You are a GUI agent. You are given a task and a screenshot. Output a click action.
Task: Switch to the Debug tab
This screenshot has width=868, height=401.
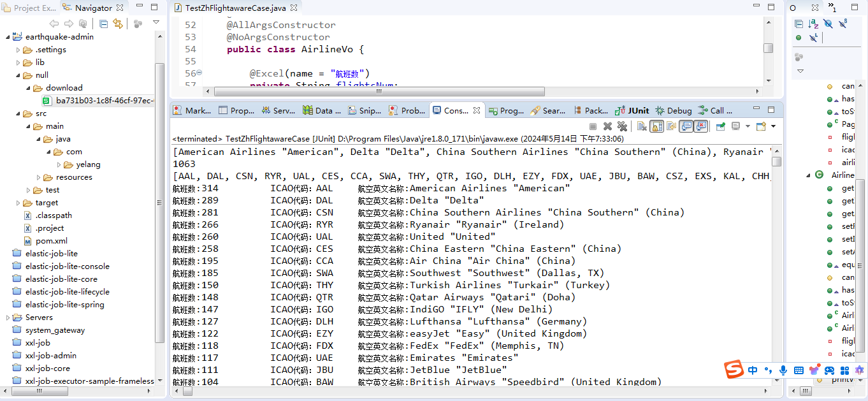pos(674,110)
